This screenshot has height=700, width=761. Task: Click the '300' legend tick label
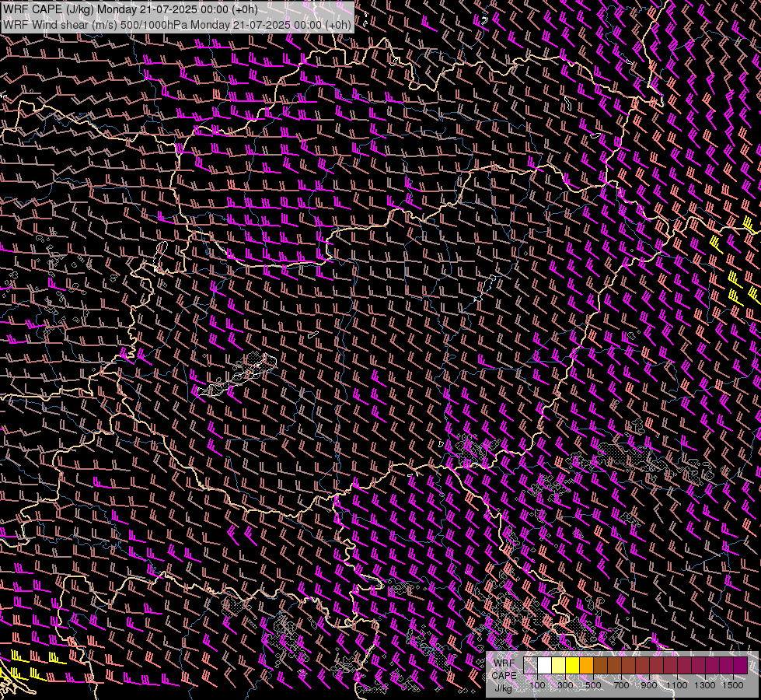pyautogui.click(x=565, y=685)
